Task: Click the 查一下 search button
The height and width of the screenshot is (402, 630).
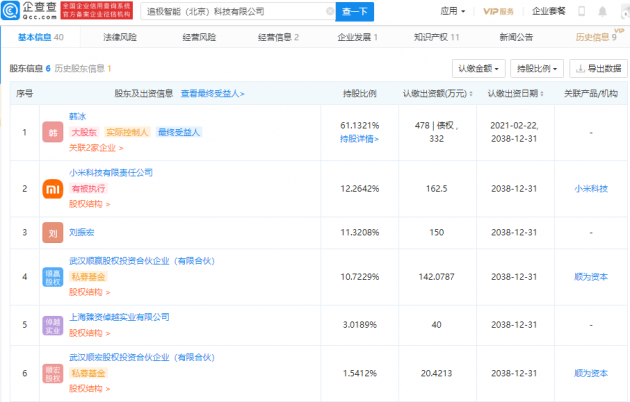Action: [355, 12]
